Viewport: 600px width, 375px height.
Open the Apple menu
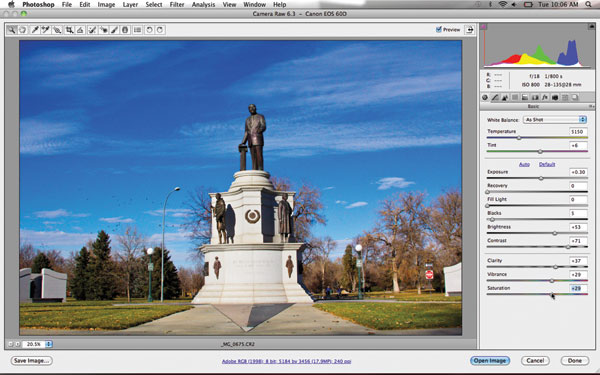pos(11,5)
